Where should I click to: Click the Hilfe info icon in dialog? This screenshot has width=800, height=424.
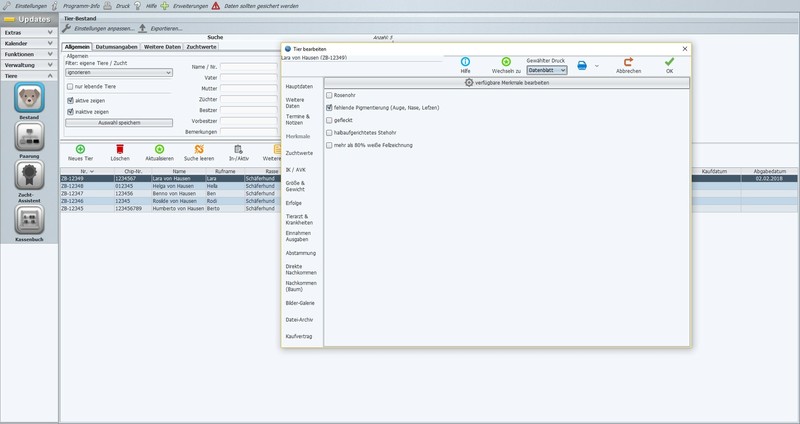[465, 62]
